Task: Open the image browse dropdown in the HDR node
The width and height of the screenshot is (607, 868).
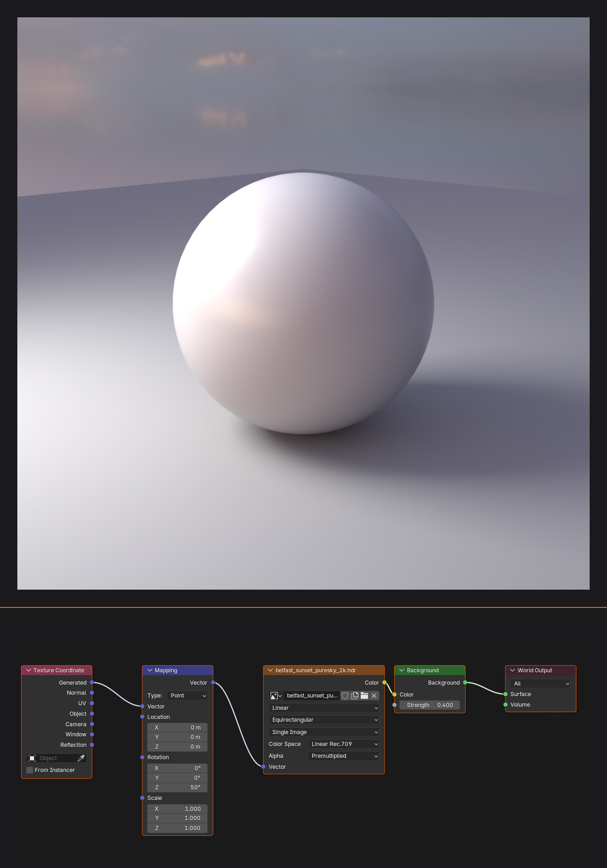Action: click(276, 695)
